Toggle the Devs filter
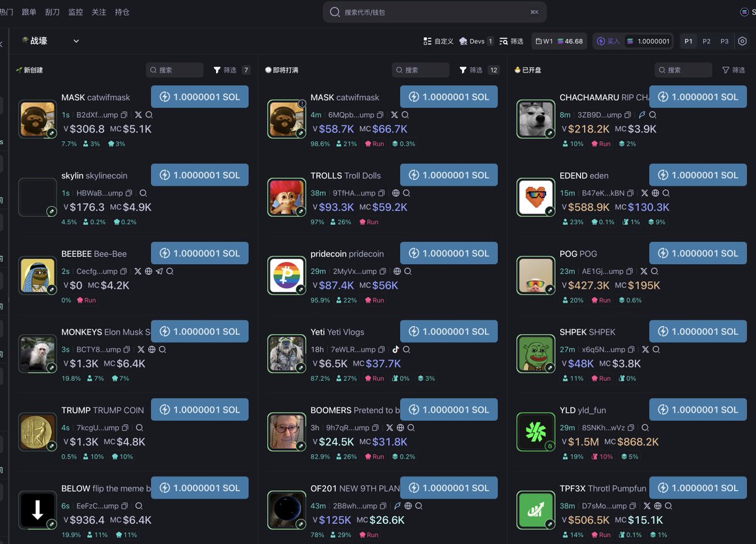 [477, 41]
